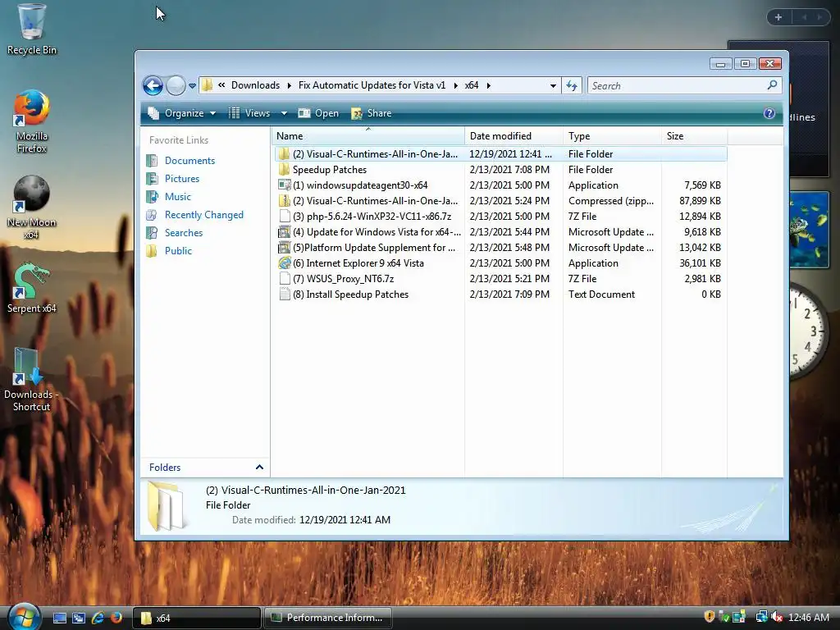The width and height of the screenshot is (840, 630).
Task: Select windowsupdateagent30-x64 application icon
Action: point(285,185)
